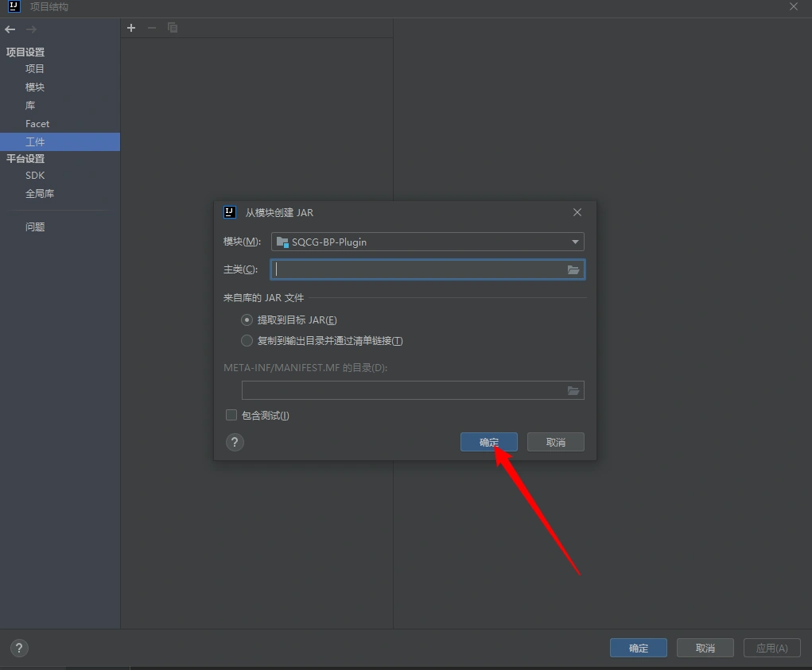Select 全局库 in the sidebar
Viewport: 812px width, 670px height.
pos(40,194)
